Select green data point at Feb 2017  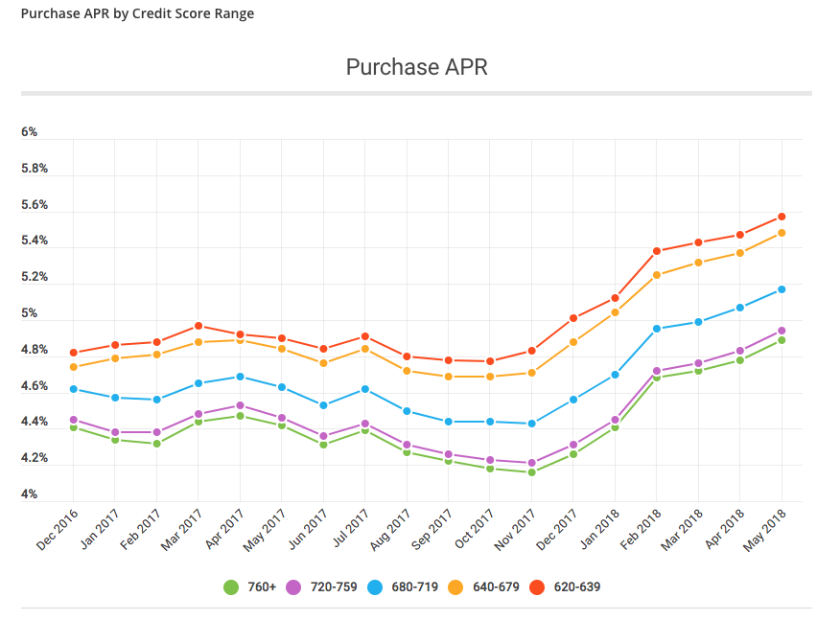point(156,444)
